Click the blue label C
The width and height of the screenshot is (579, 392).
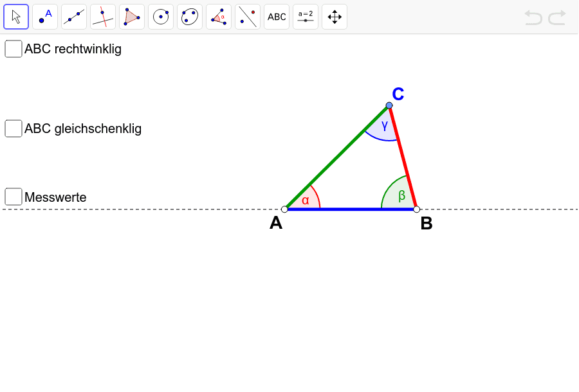(x=398, y=94)
